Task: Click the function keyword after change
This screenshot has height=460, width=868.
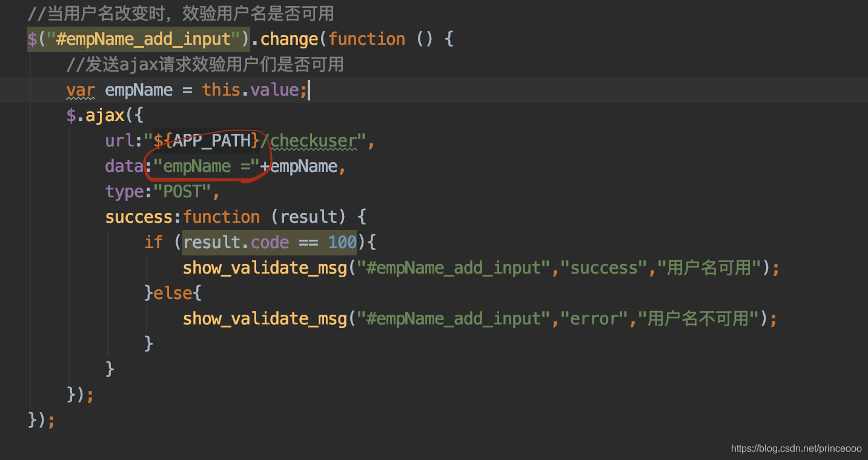Action: click(366, 39)
